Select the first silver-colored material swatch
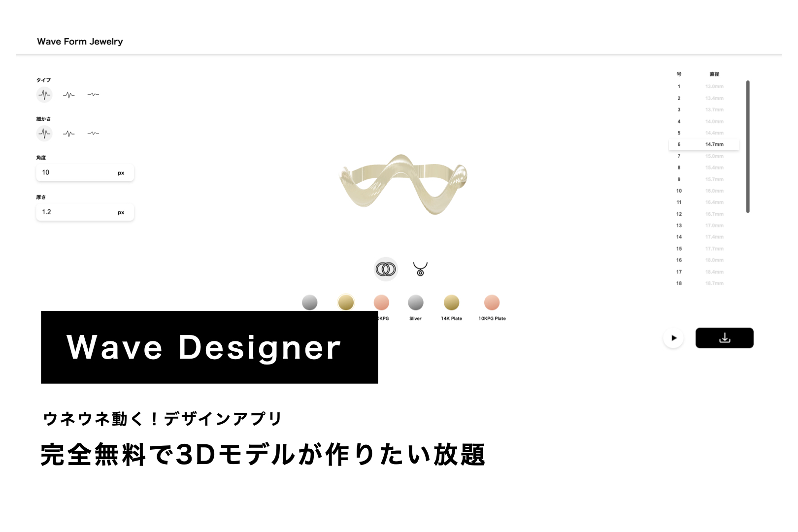The image size is (798, 532). [x=309, y=302]
